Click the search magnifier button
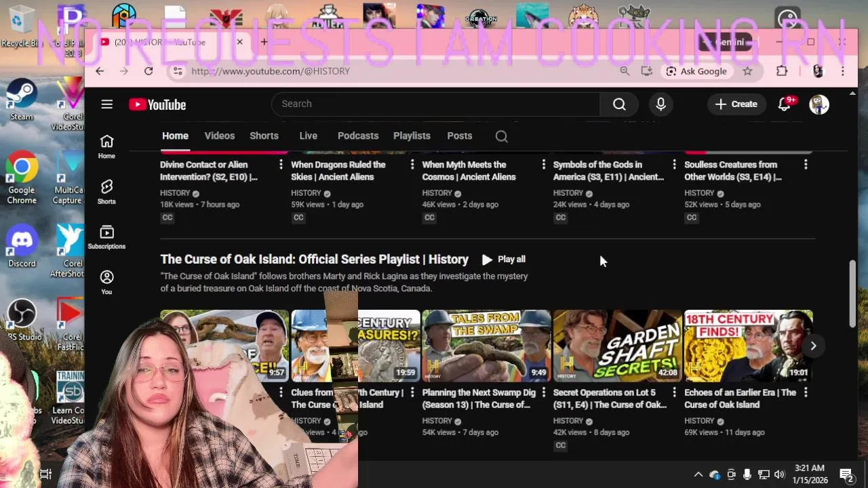Image resolution: width=868 pixels, height=488 pixels. 619,104
